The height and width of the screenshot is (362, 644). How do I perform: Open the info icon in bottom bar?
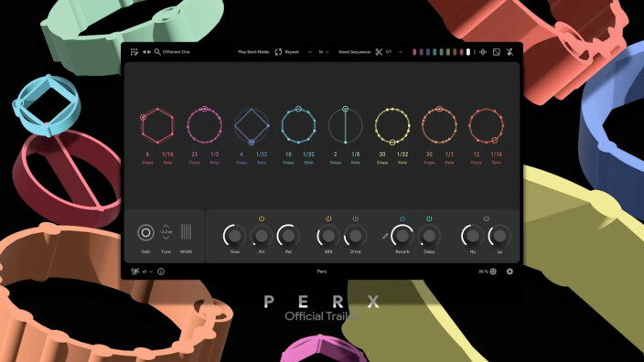[x=161, y=271]
